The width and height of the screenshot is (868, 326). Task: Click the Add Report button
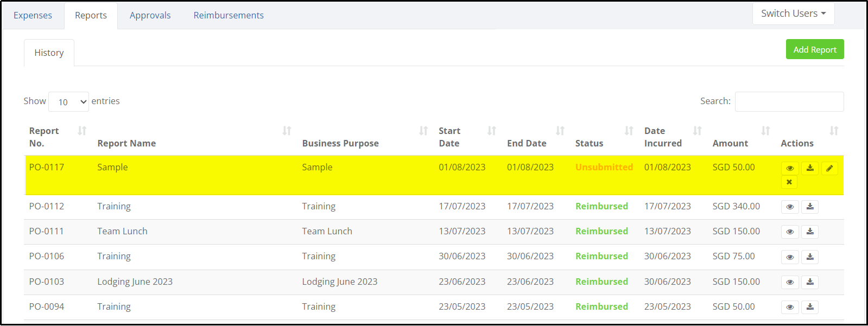tap(815, 49)
